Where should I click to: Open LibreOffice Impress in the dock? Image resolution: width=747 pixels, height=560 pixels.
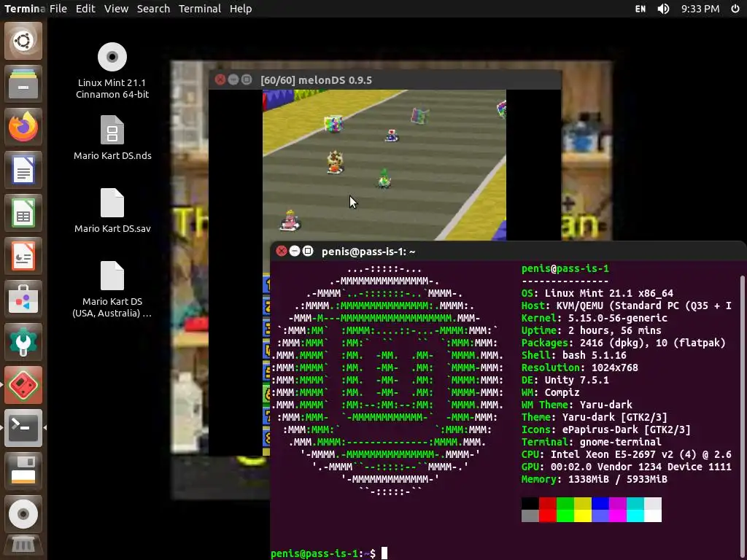pyautogui.click(x=23, y=256)
